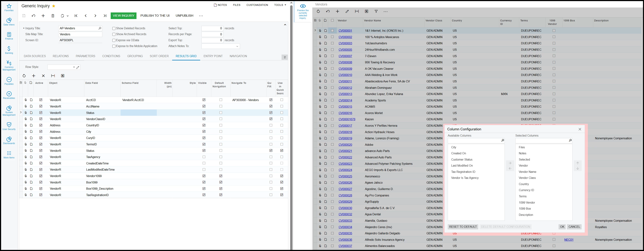Toggle Expose via OData checkbox

(114, 40)
